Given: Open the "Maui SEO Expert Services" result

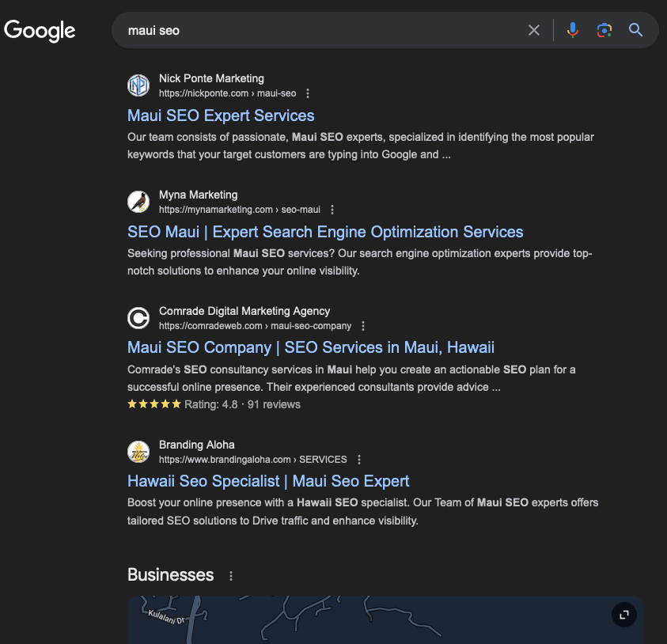Looking at the screenshot, I should pyautogui.click(x=221, y=116).
